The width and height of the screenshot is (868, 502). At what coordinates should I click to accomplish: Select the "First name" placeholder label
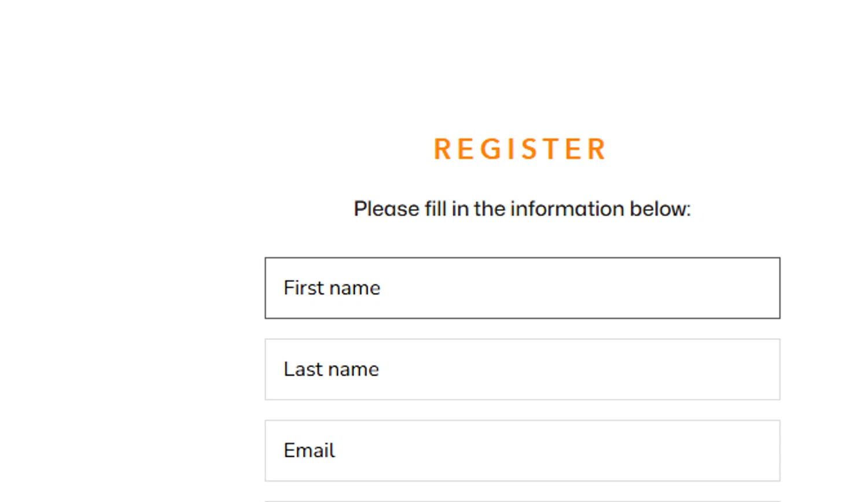point(332,288)
